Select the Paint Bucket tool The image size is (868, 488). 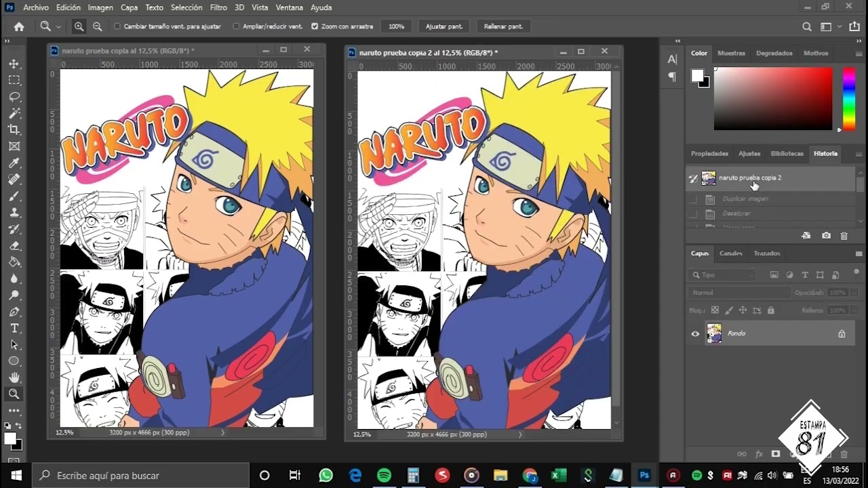tap(14, 262)
